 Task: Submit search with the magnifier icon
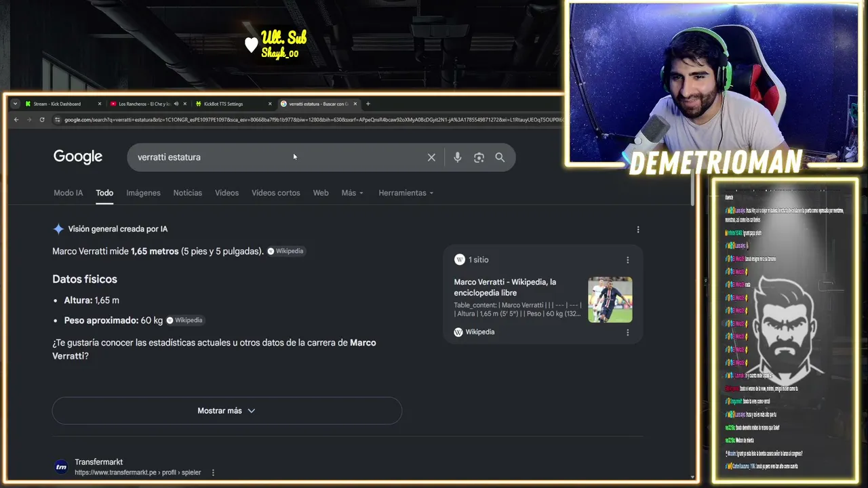click(500, 157)
